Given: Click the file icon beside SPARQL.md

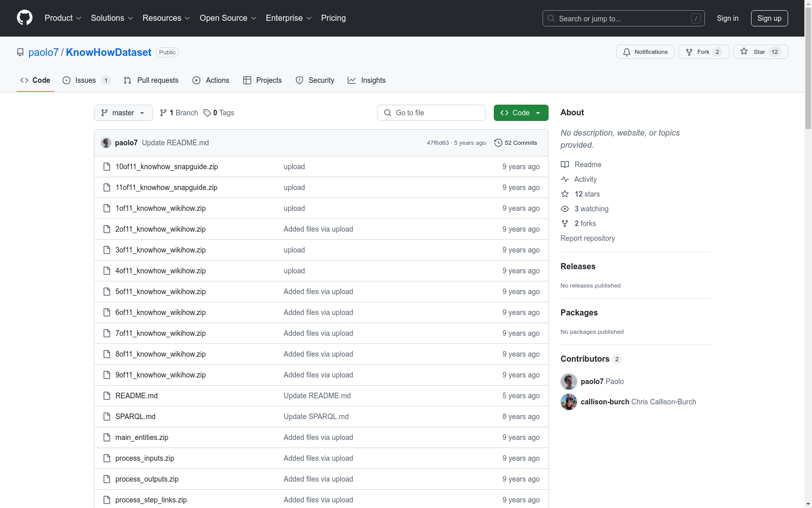Looking at the screenshot, I should click(x=107, y=417).
